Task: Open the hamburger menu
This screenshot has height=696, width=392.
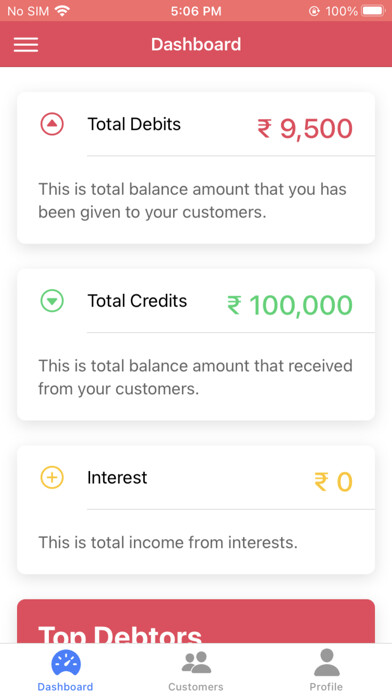Action: 26,44
